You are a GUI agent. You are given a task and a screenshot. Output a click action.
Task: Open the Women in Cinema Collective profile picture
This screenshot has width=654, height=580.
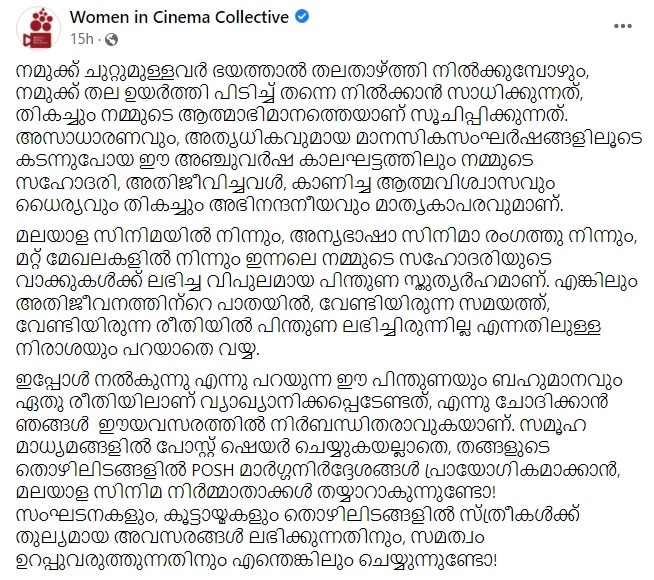pos(39,29)
